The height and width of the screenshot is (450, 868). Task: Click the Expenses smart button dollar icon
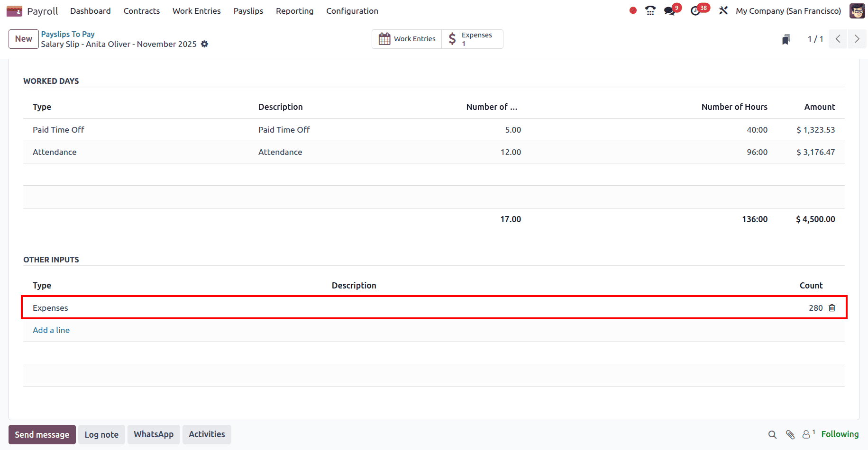click(x=452, y=38)
